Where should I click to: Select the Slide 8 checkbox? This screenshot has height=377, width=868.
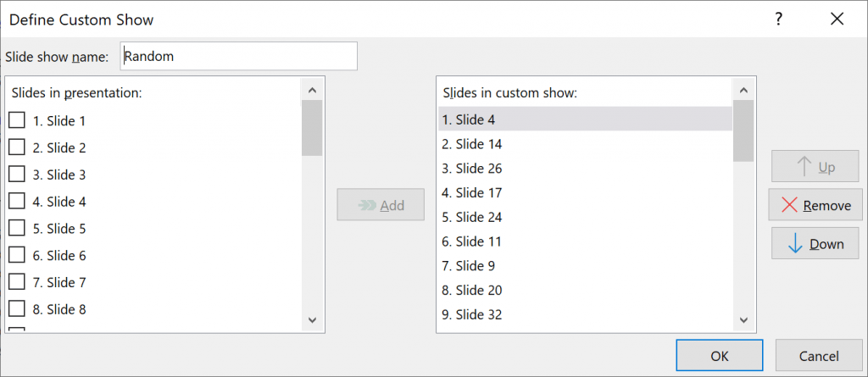click(x=17, y=309)
